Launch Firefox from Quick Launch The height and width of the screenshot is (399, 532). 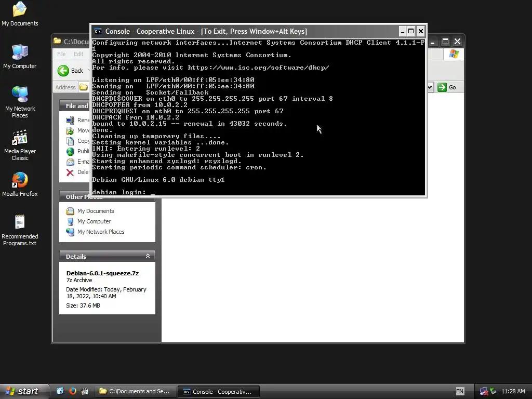tap(72, 391)
